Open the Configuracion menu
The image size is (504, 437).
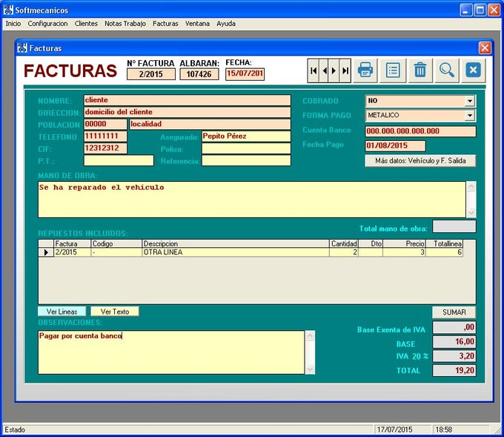coord(47,24)
